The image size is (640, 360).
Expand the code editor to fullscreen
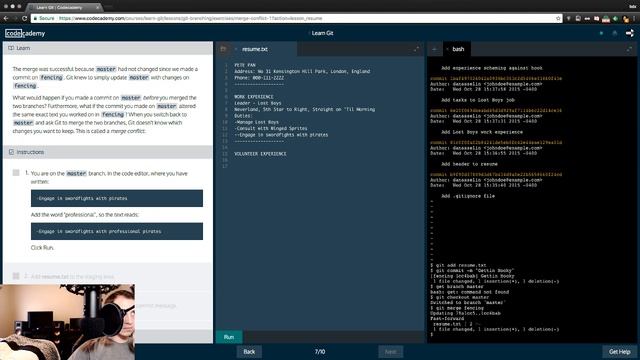click(416, 49)
